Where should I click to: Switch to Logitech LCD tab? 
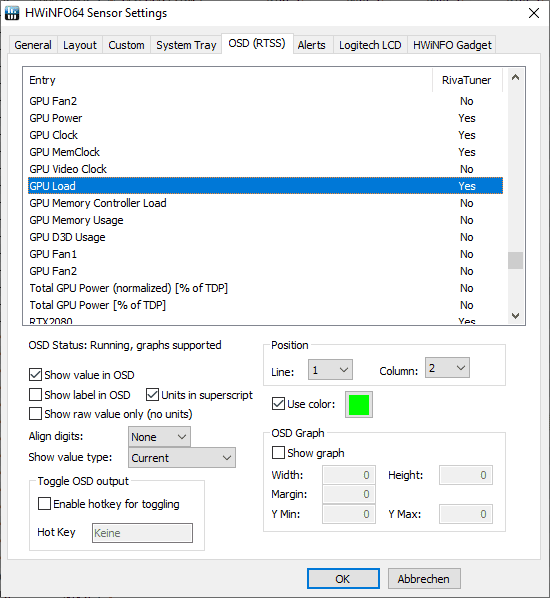[x=370, y=45]
